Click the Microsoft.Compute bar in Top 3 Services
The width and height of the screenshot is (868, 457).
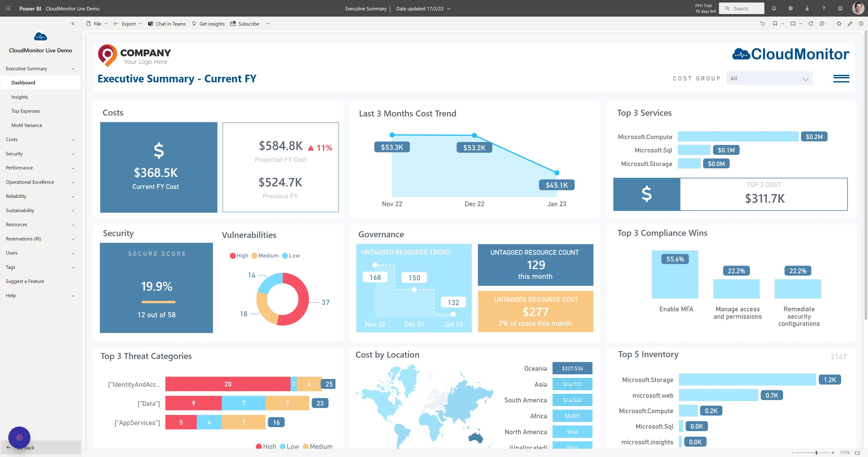tap(738, 137)
